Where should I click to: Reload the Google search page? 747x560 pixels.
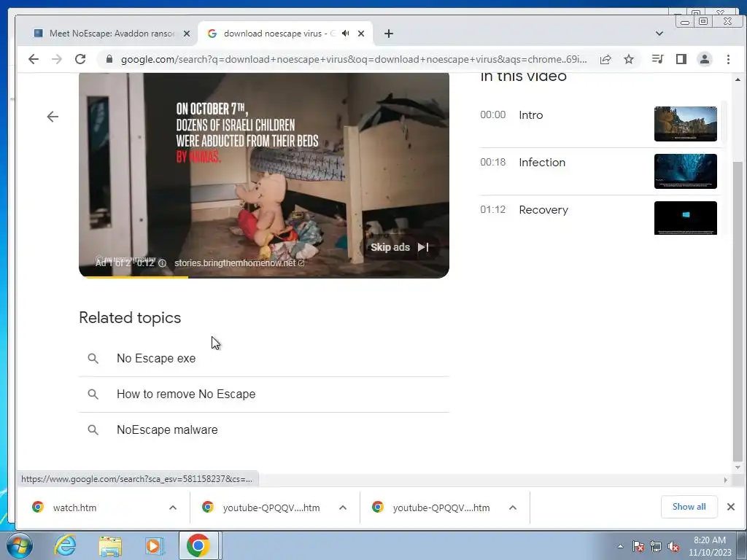(x=80, y=59)
